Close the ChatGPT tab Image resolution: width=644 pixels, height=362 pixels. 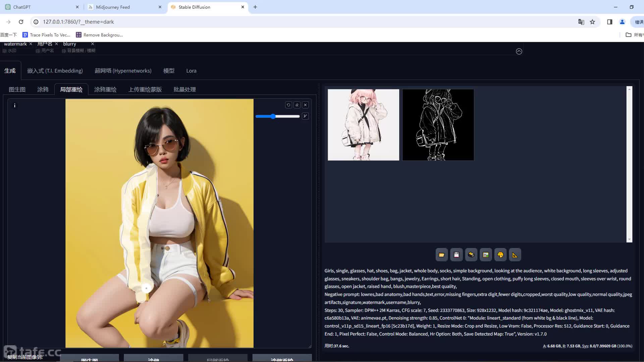(77, 7)
